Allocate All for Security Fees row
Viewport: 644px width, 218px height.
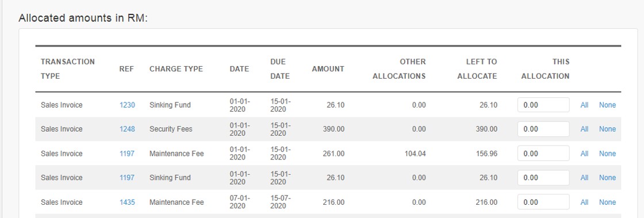[584, 129]
